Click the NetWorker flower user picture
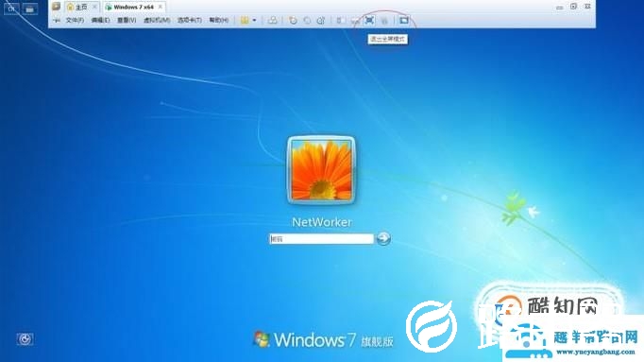 [321, 170]
